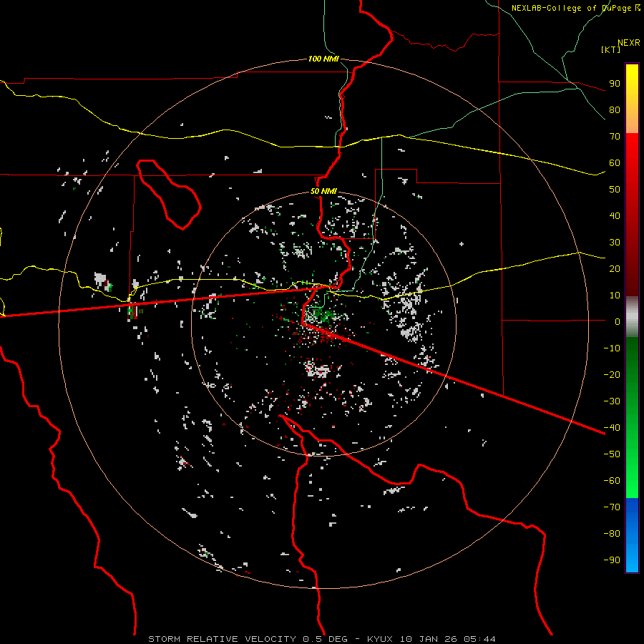Image resolution: width=644 pixels, height=644 pixels.
Task: Click the 50 value on the velocity scale
Action: click(615, 190)
